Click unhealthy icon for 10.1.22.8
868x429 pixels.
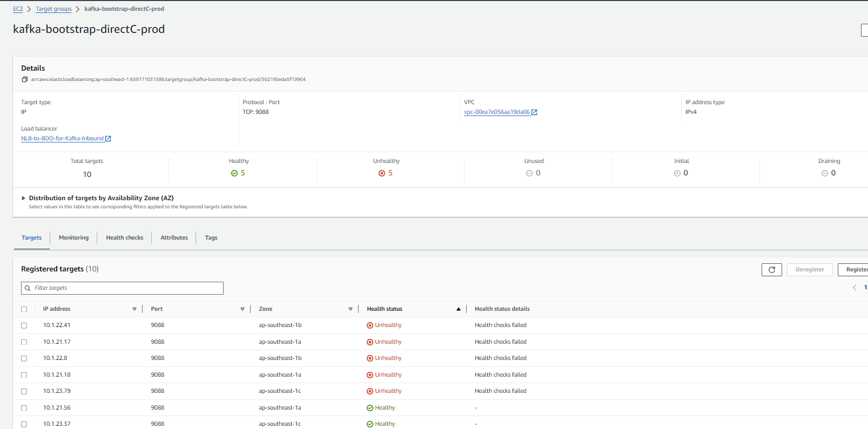point(370,358)
